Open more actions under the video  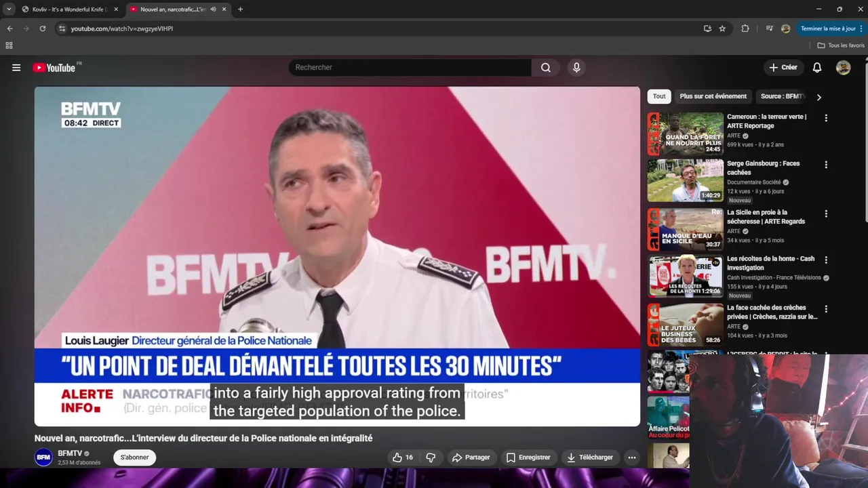point(632,457)
